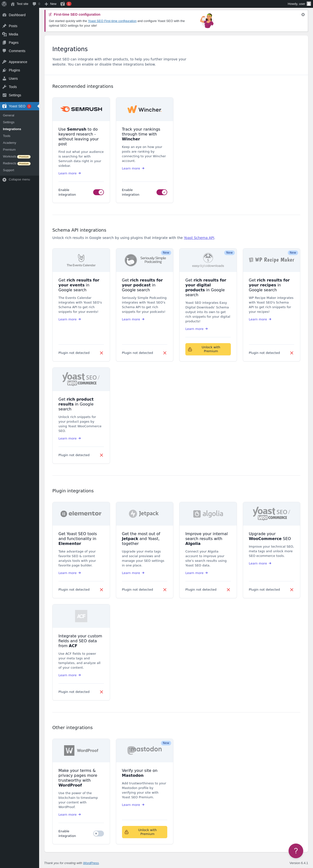Click Yoast WooCommerce SEO logo in Schema section
313x868 pixels.
81,379
